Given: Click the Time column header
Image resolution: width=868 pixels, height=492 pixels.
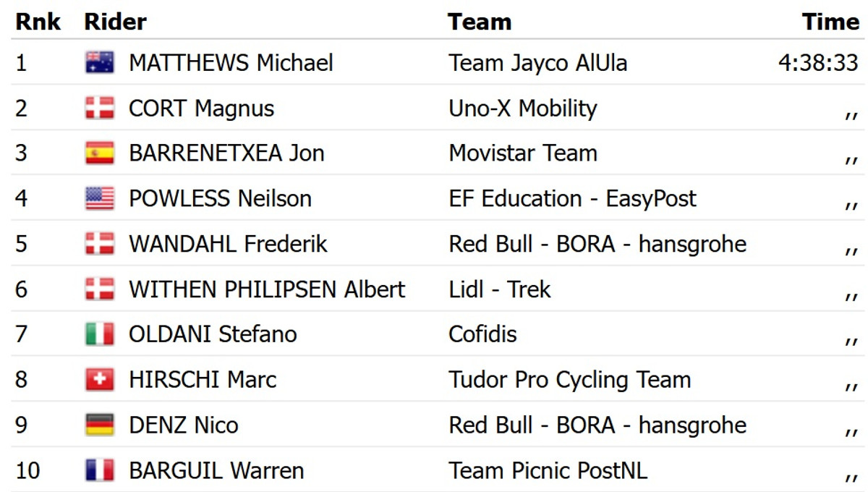Looking at the screenshot, I should 830,22.
